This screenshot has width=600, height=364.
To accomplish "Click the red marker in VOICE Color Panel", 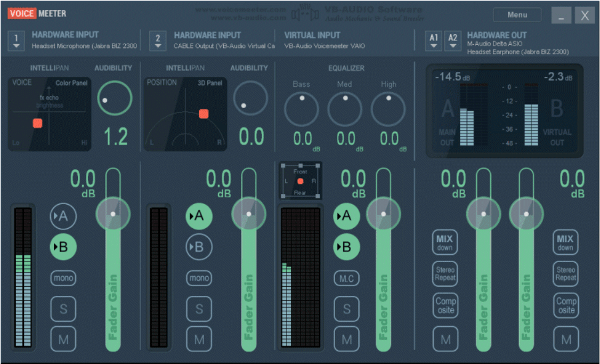I will pos(37,123).
